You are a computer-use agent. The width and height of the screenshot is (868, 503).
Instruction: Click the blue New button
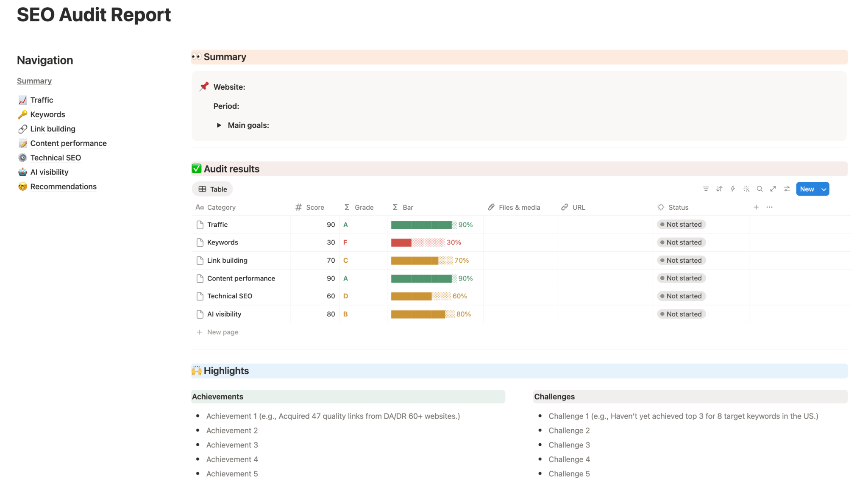[x=807, y=189]
